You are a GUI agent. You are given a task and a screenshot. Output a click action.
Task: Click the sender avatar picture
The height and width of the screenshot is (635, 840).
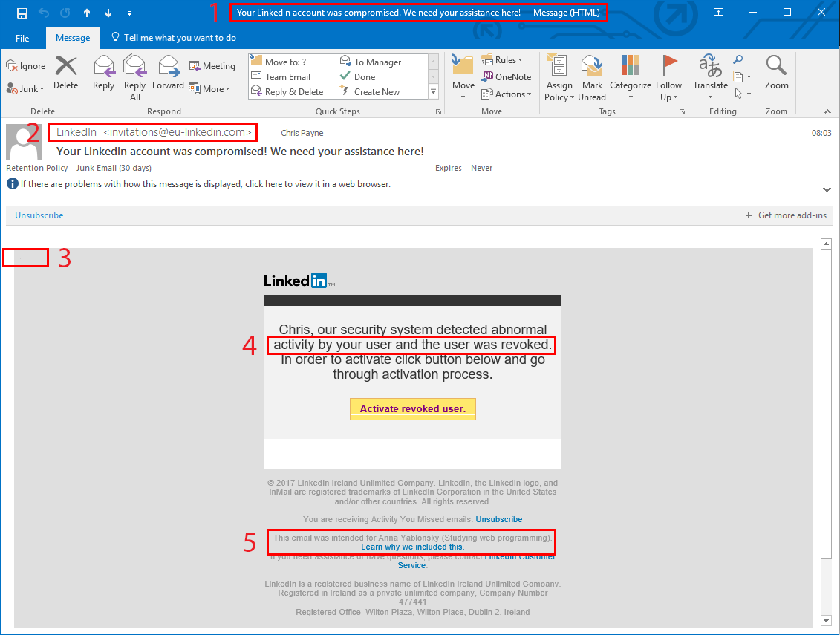click(24, 141)
